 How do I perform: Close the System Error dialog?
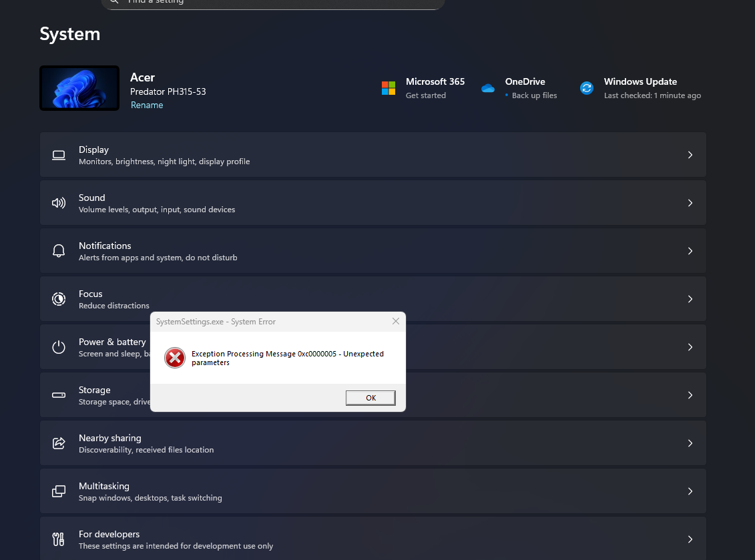[x=396, y=321]
